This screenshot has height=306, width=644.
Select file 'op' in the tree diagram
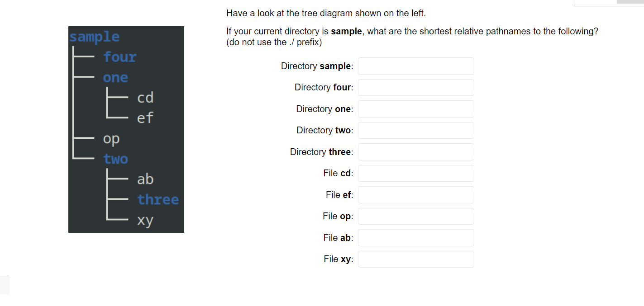[x=111, y=139]
